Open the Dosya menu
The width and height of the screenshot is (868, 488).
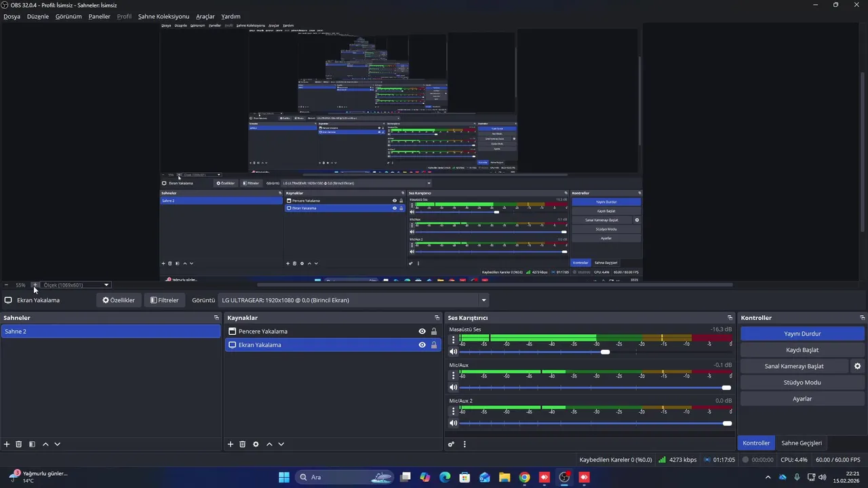coord(12,16)
